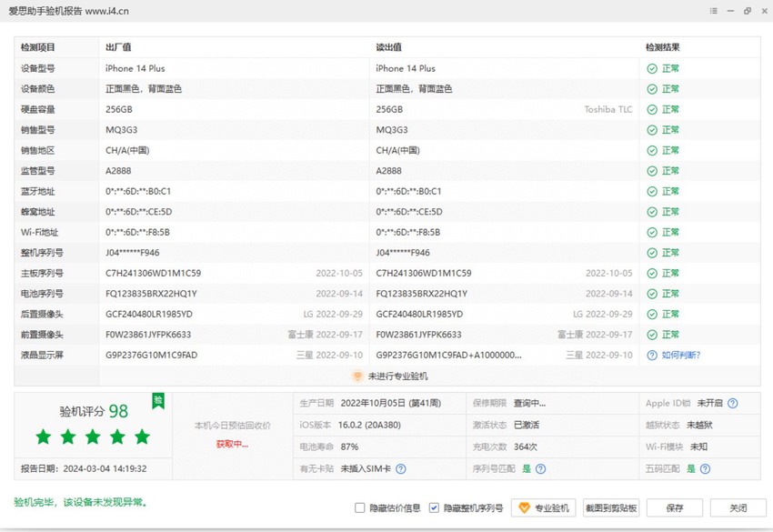The width and height of the screenshot is (773, 532).
Task: Click the green check icon in 后置摄像头 row
Action: click(652, 314)
